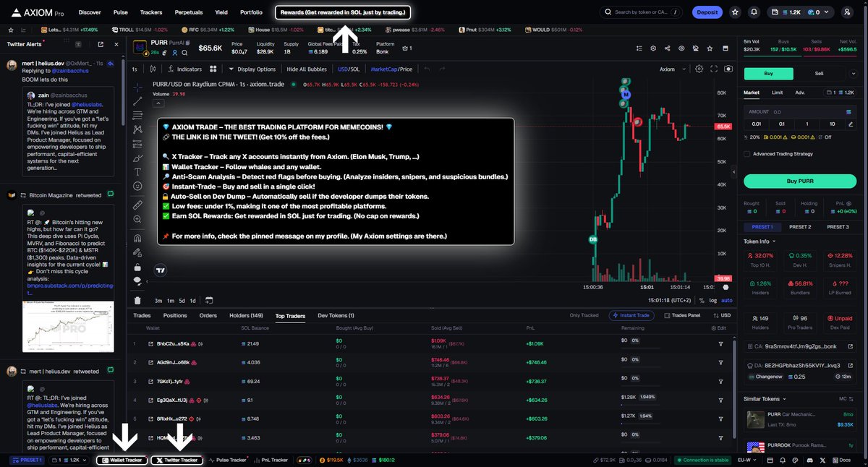The width and height of the screenshot is (868, 467).
Task: Open notifications bell icon
Action: point(754,12)
